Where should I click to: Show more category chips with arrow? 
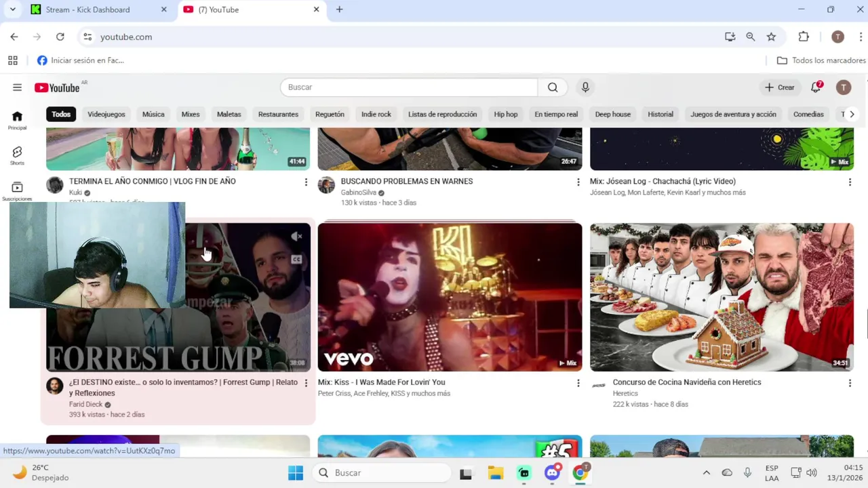click(x=852, y=115)
